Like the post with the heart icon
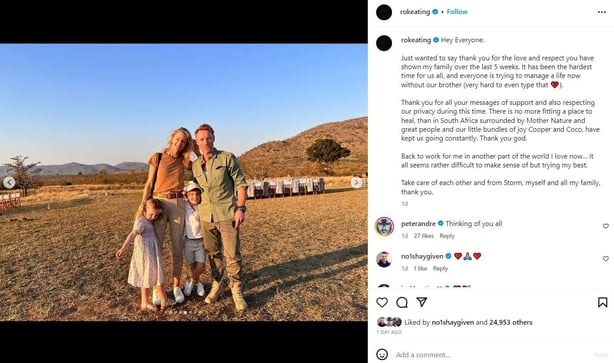This screenshot has width=614, height=363. pyautogui.click(x=382, y=302)
